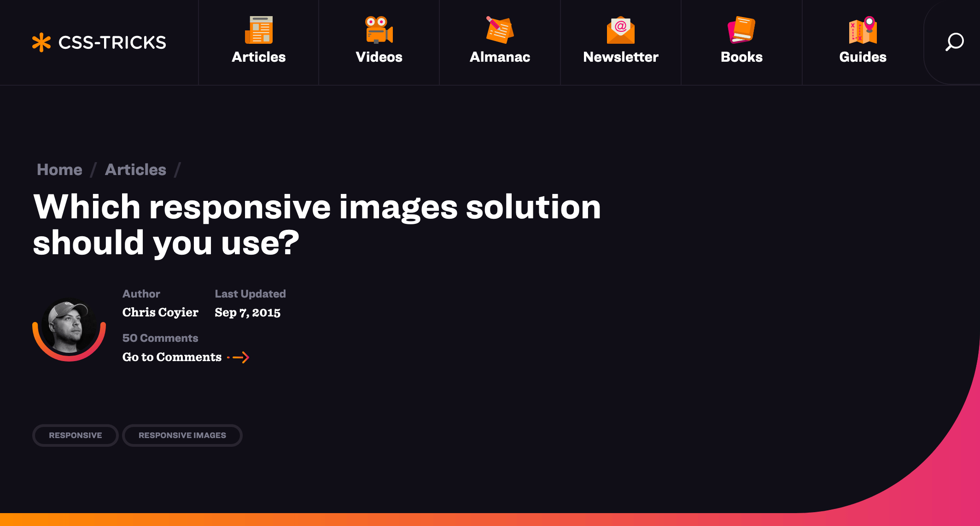Click the "Sep 7, 2015" date
980x526 pixels.
tap(248, 312)
